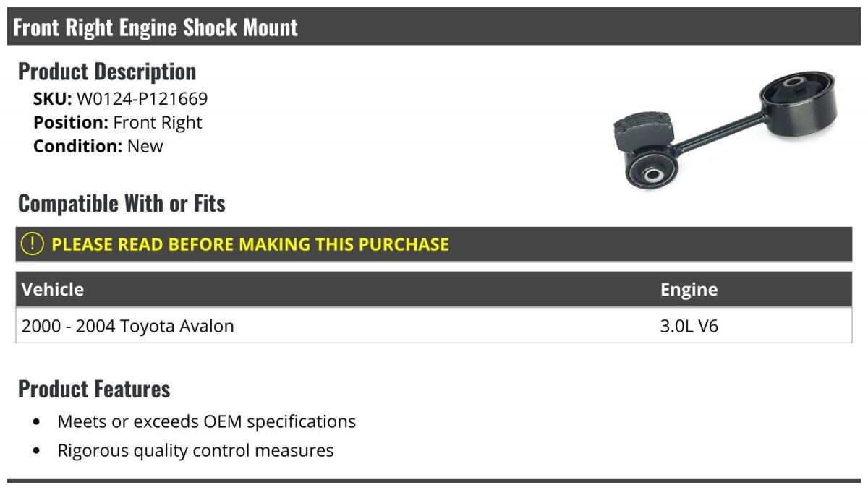Click "Meets or exceeds OEM specifications" feature
Viewport: 868px width, 490px height.
pos(207,421)
